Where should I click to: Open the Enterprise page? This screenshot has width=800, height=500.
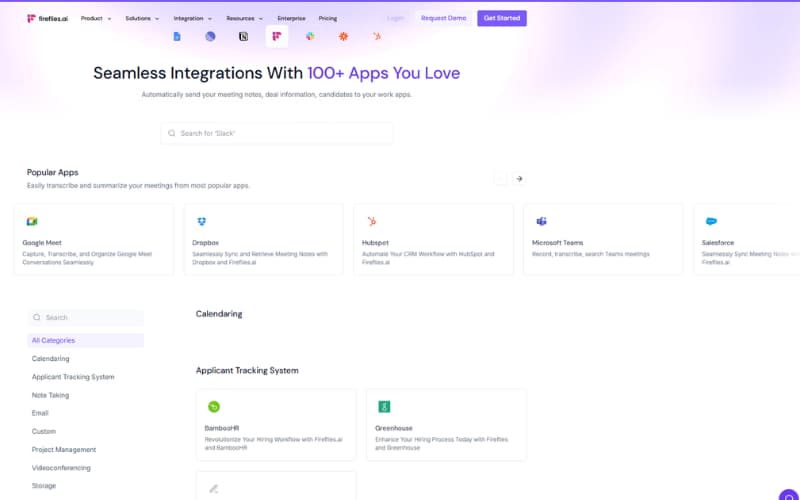point(291,18)
